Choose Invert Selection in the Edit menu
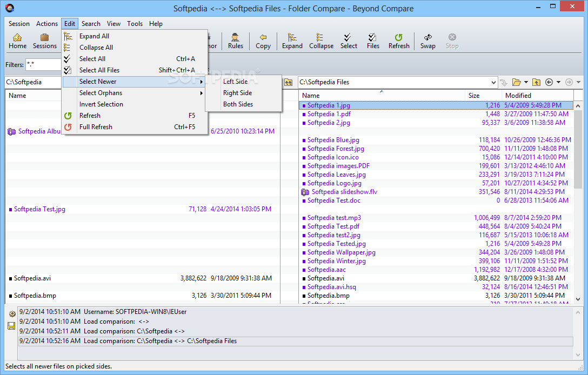Screen dimensions: 588x375 [135, 104]
